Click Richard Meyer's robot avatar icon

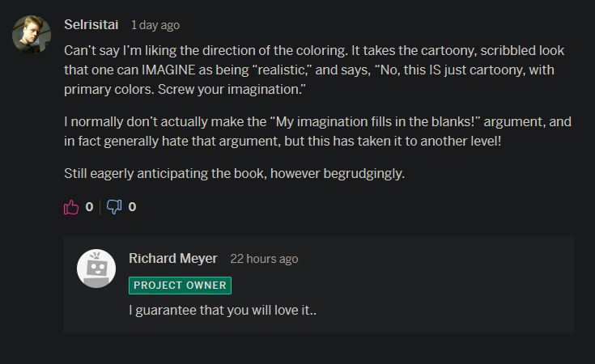pyautogui.click(x=96, y=269)
